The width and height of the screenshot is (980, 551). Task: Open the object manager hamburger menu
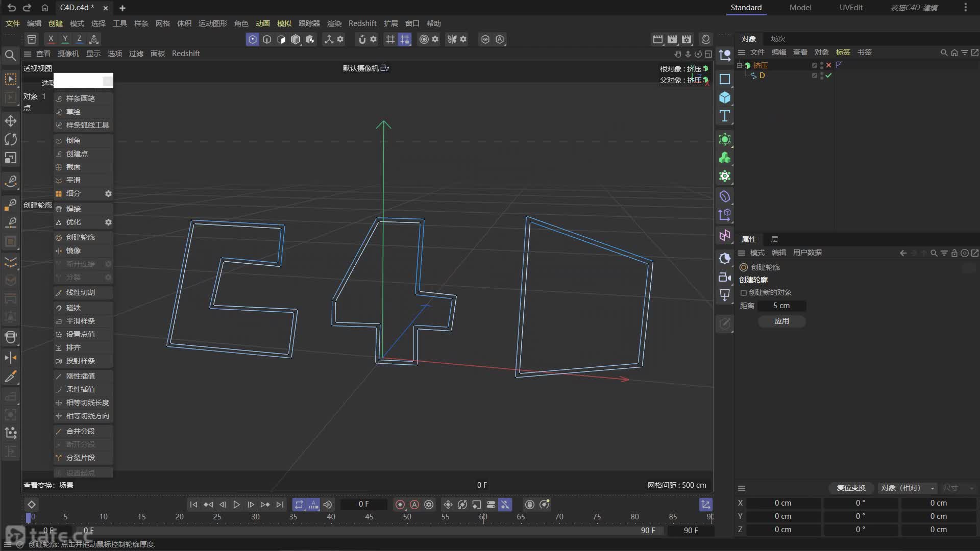[742, 52]
